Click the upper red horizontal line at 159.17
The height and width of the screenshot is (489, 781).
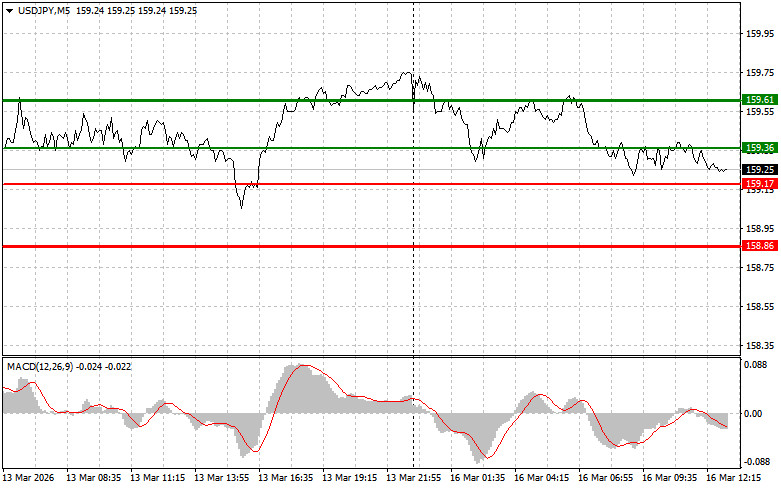tap(371, 184)
